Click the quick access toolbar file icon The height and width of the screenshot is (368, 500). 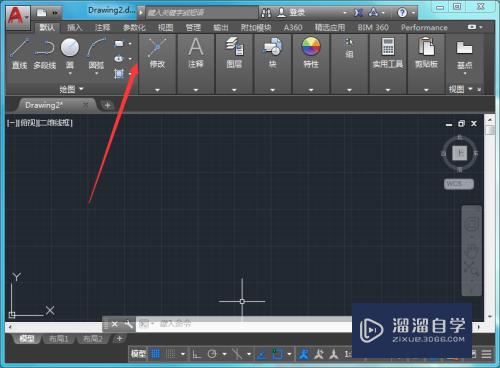click(x=42, y=13)
